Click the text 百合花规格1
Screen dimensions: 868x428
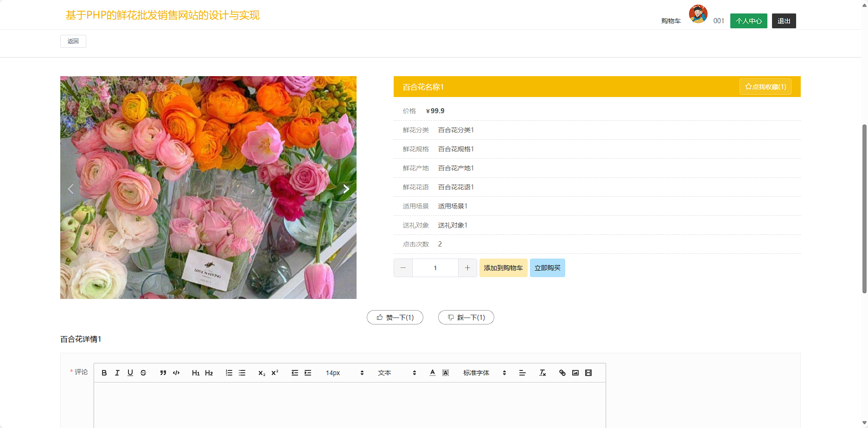(456, 149)
